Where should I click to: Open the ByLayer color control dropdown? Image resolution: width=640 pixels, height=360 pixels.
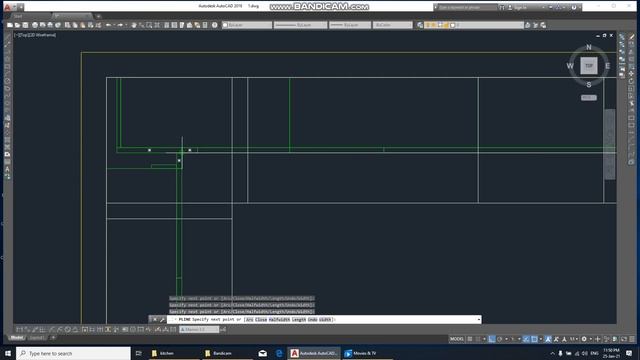247,25
